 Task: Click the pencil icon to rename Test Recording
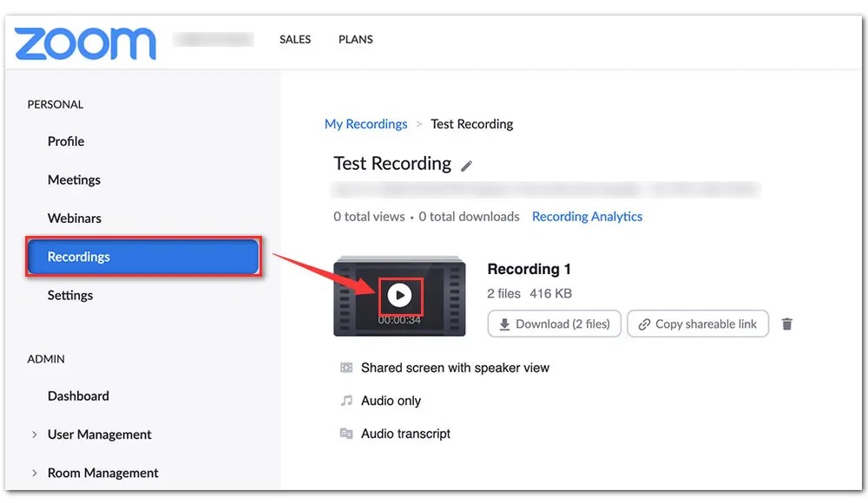point(467,165)
